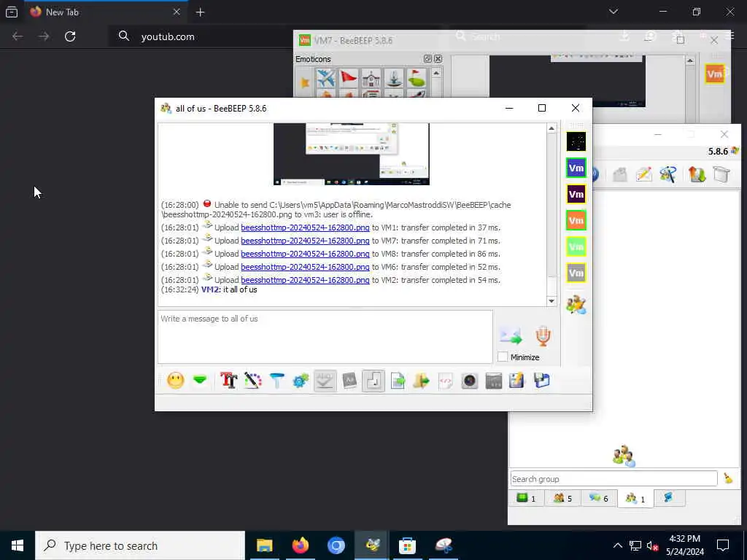The image size is (747, 560).
Task: Click the trash bin icon in main window
Action: 721,174
